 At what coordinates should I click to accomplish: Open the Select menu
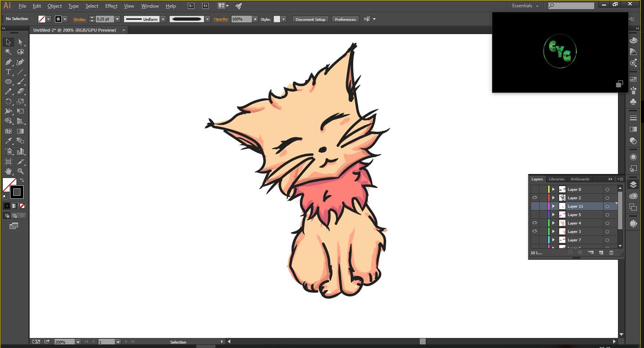coord(92,6)
